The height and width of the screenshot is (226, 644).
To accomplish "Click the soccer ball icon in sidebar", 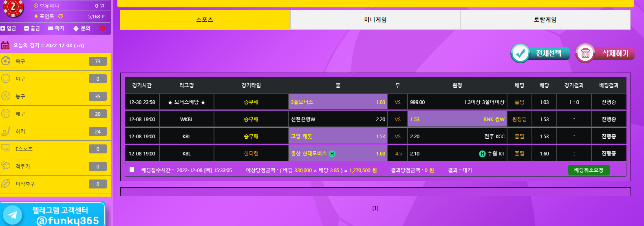I will point(6,61).
